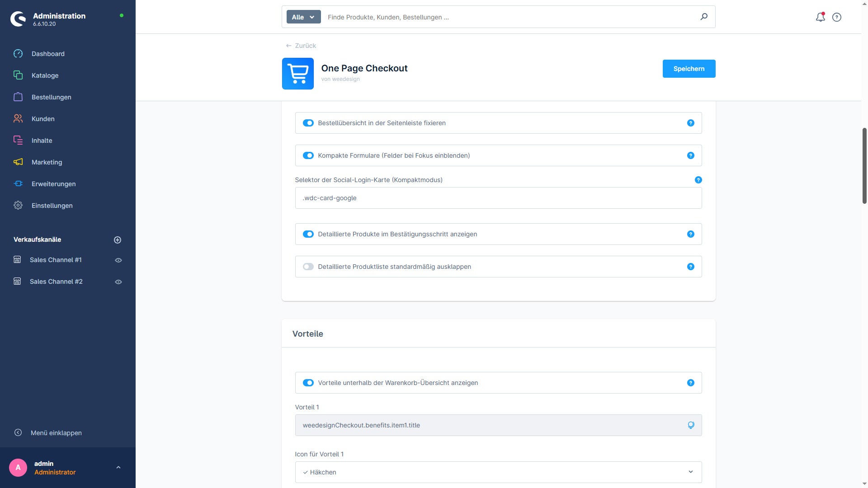
Task: Show help for Kompakte Formulare option
Action: tap(691, 155)
